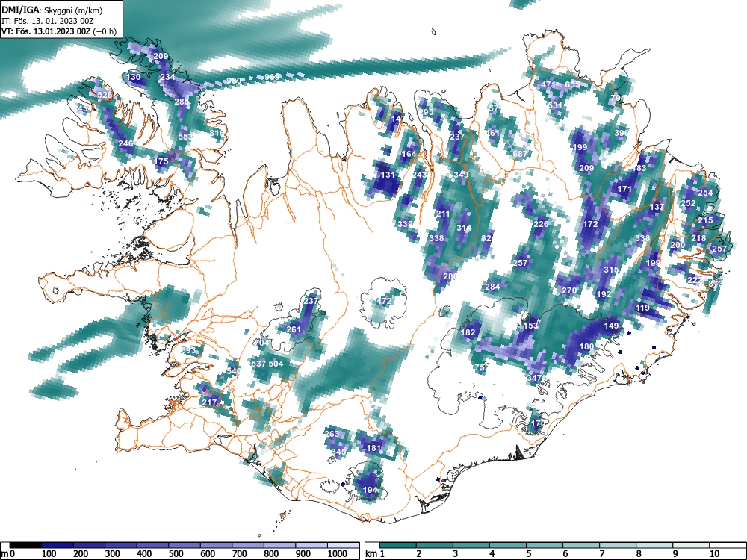This screenshot has width=747, height=560.
Task: Click the visibility value 182
Action: coord(468,332)
